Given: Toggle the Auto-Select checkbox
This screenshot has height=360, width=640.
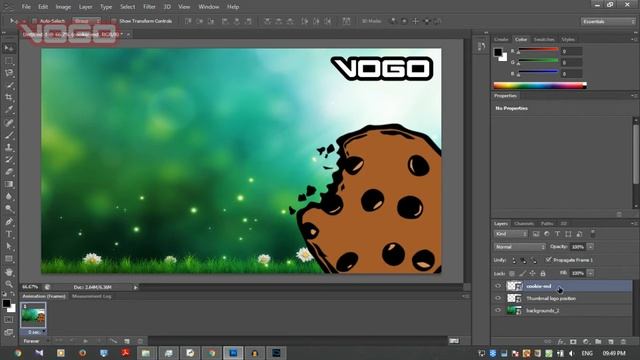Looking at the screenshot, I should click(34, 21).
